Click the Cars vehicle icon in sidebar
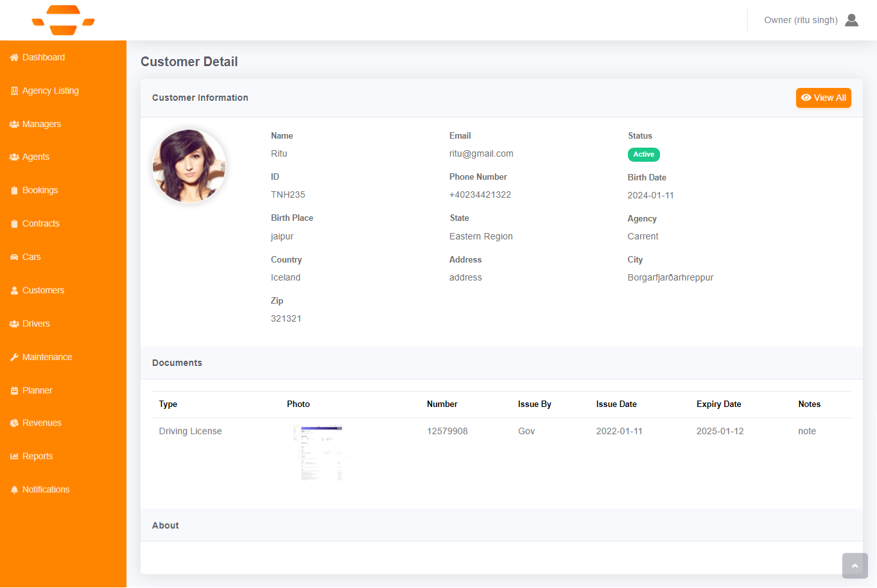The image size is (877, 588). (x=14, y=257)
